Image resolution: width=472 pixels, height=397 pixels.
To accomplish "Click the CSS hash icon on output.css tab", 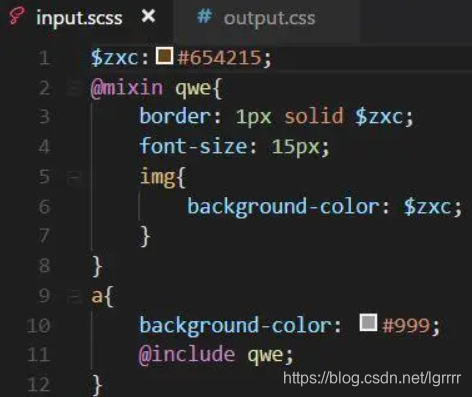I will (204, 16).
